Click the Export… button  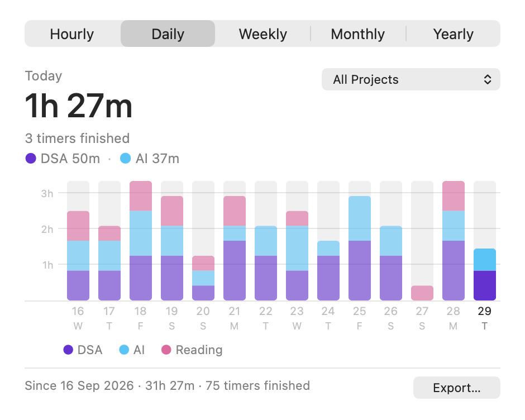pyautogui.click(x=457, y=388)
